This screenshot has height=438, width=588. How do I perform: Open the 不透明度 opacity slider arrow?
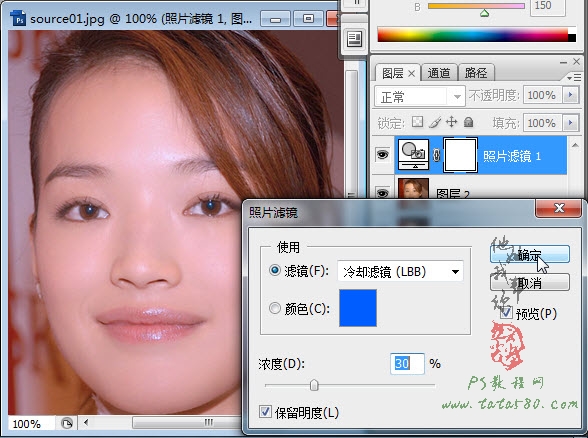coord(571,95)
